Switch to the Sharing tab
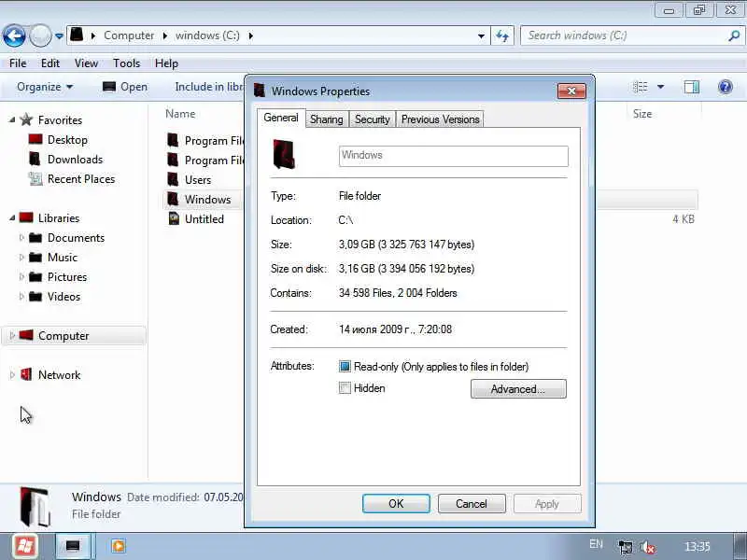 pyautogui.click(x=326, y=119)
